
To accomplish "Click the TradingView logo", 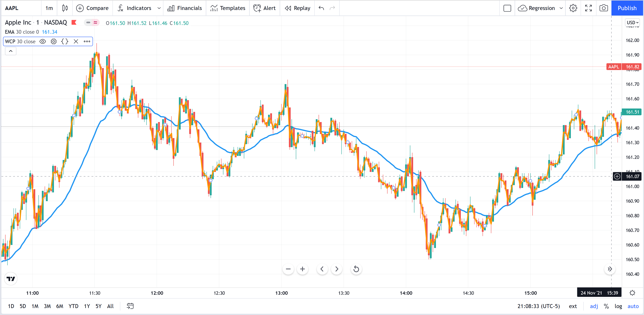I will click(x=11, y=279).
